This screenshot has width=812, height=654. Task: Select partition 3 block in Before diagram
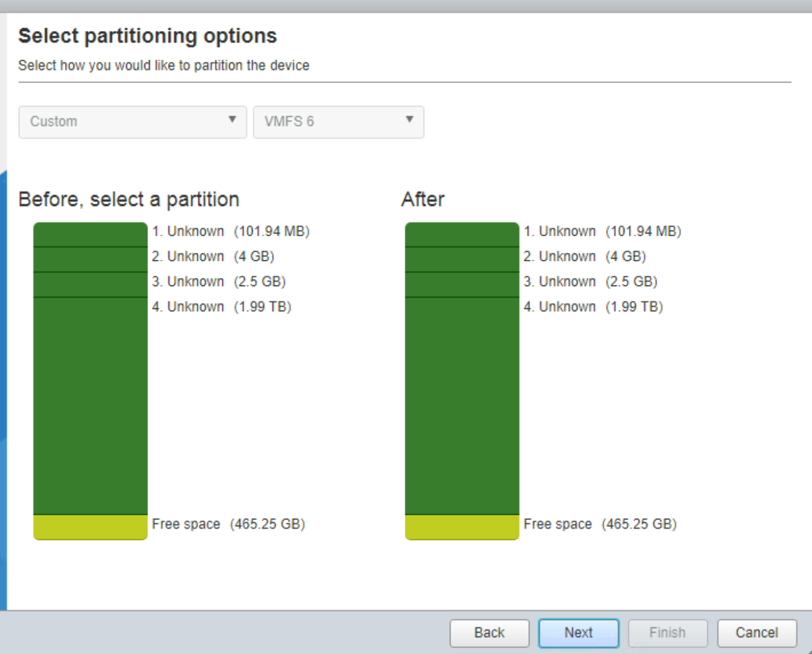click(x=90, y=285)
